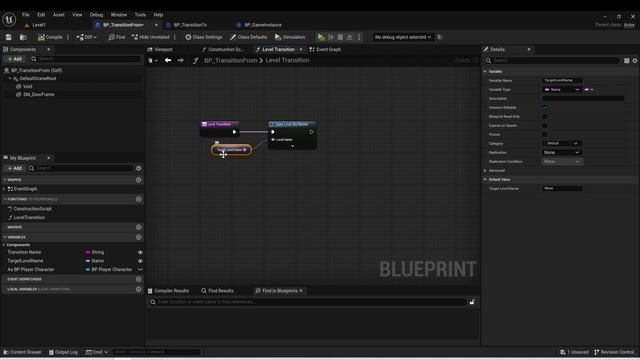Open the Debug menu
Viewport: 640px width, 360px height.
click(96, 15)
